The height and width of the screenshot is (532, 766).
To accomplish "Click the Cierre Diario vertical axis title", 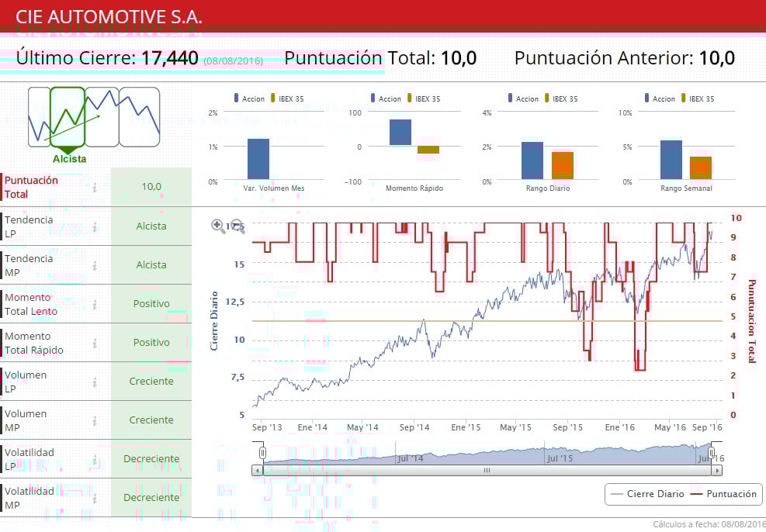I will click(x=214, y=321).
